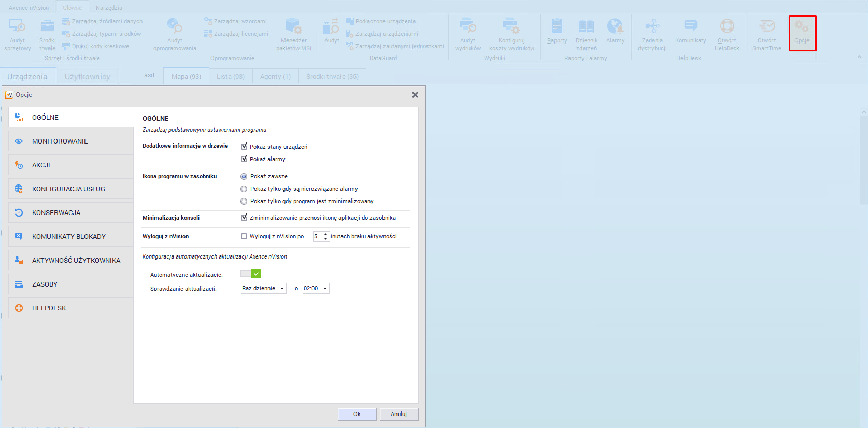868x428 pixels.
Task: Select KOMUNIKATY BLOKADY category
Action: point(71,236)
